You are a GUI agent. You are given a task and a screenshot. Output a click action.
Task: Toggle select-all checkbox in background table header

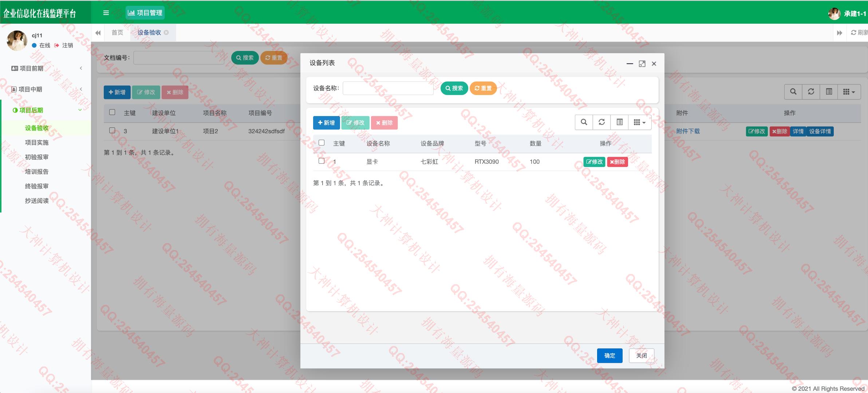(112, 112)
